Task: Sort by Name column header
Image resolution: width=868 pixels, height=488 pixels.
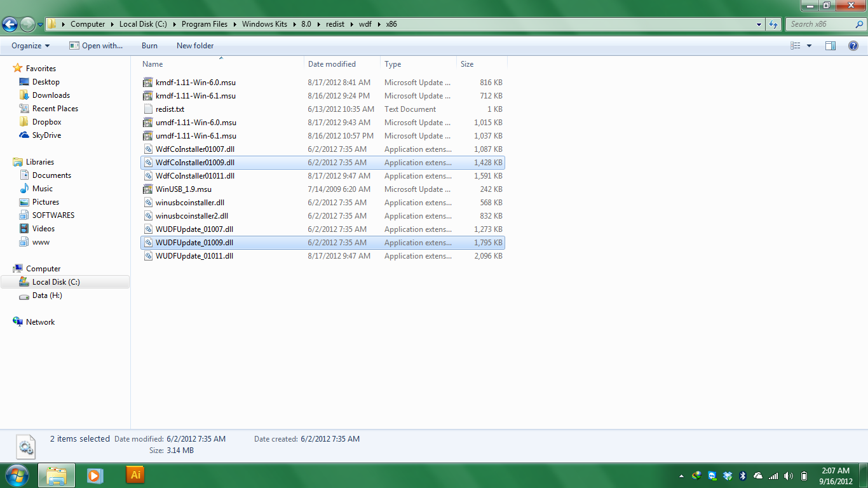Action: click(x=220, y=64)
